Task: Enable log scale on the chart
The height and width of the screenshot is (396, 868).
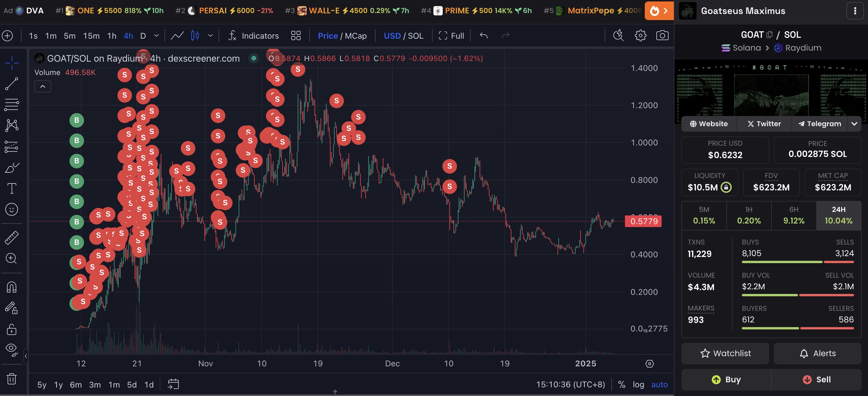Action: click(x=639, y=384)
